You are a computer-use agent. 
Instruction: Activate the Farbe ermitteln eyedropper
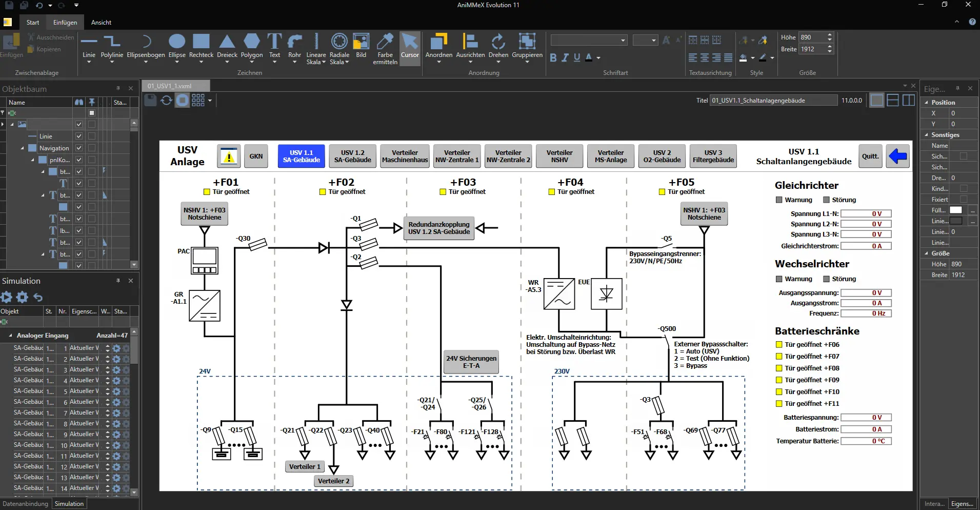tap(385, 49)
